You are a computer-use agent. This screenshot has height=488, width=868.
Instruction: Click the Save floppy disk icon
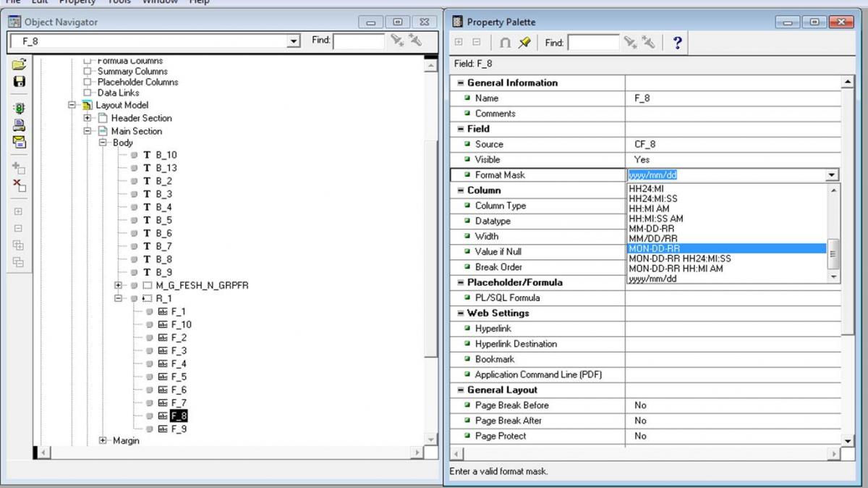click(19, 82)
